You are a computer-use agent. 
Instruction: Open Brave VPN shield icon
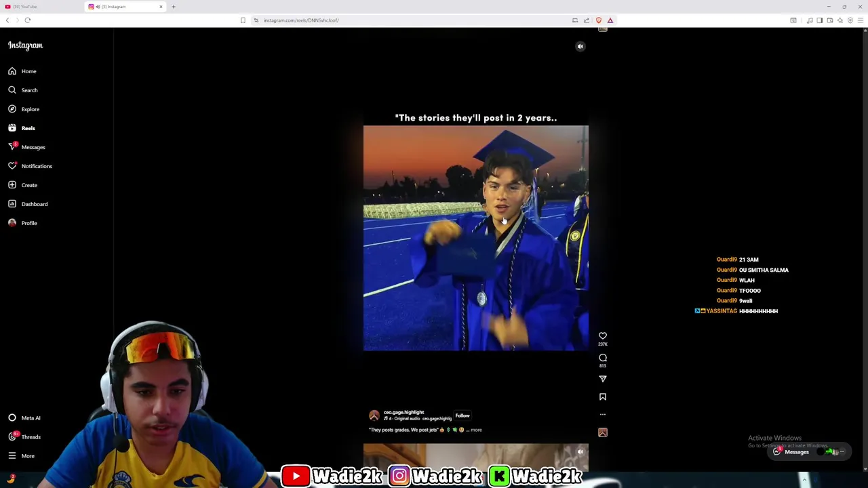(850, 20)
